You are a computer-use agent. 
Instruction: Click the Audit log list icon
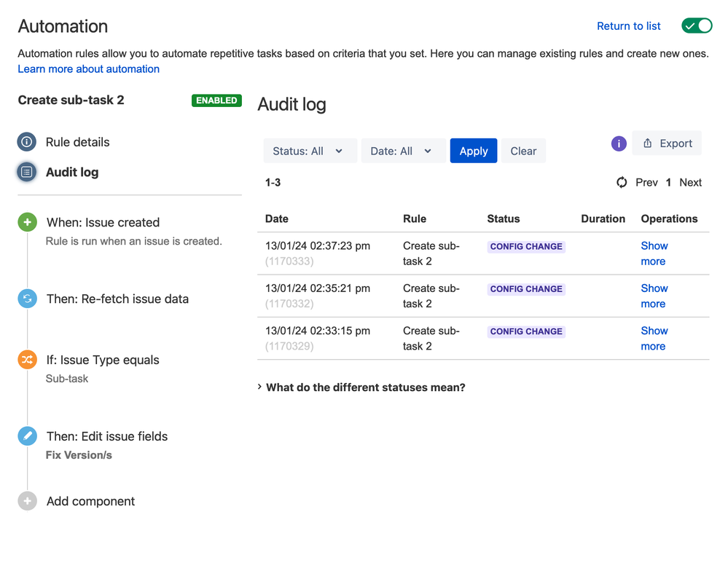27,172
